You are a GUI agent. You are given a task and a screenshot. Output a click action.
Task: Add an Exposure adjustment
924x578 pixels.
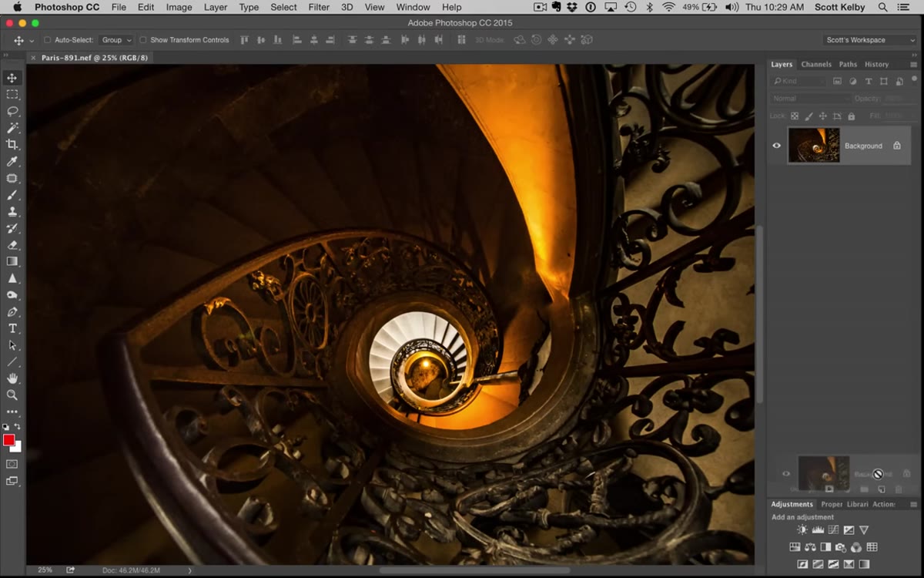[849, 530]
